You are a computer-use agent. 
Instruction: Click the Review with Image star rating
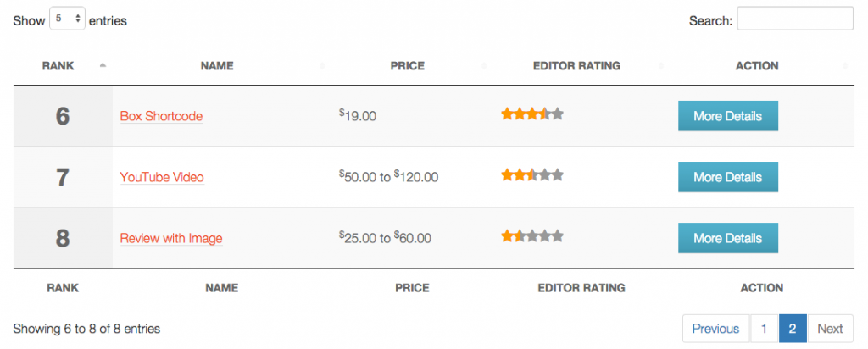[x=532, y=236]
